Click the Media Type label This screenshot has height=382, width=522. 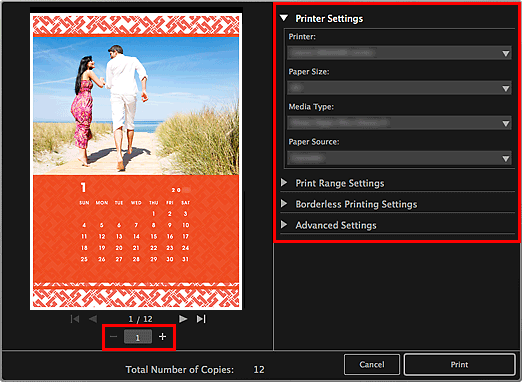click(x=311, y=107)
